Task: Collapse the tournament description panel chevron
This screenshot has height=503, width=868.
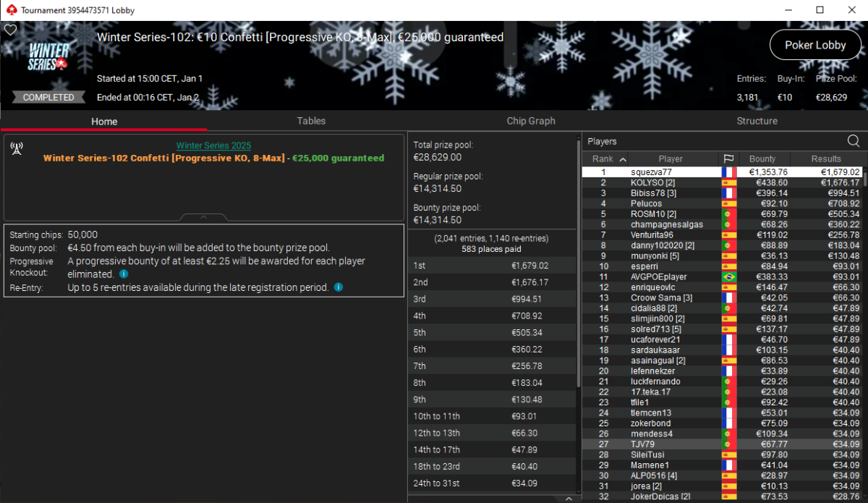Action: point(203,216)
